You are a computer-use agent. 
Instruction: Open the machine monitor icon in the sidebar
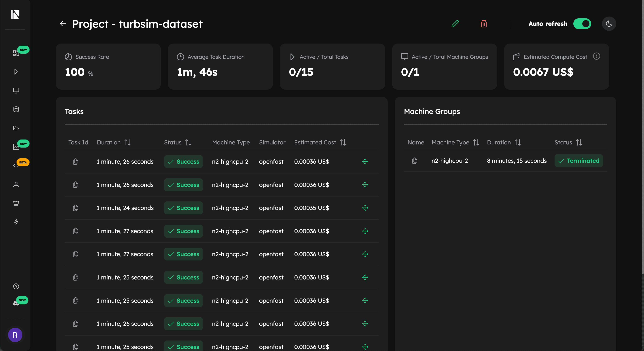pos(16,90)
